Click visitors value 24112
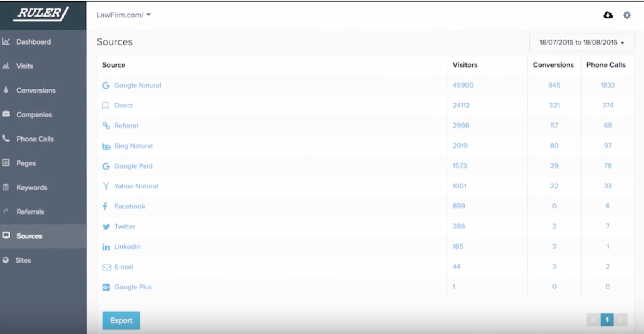This screenshot has height=334, width=644. (461, 105)
